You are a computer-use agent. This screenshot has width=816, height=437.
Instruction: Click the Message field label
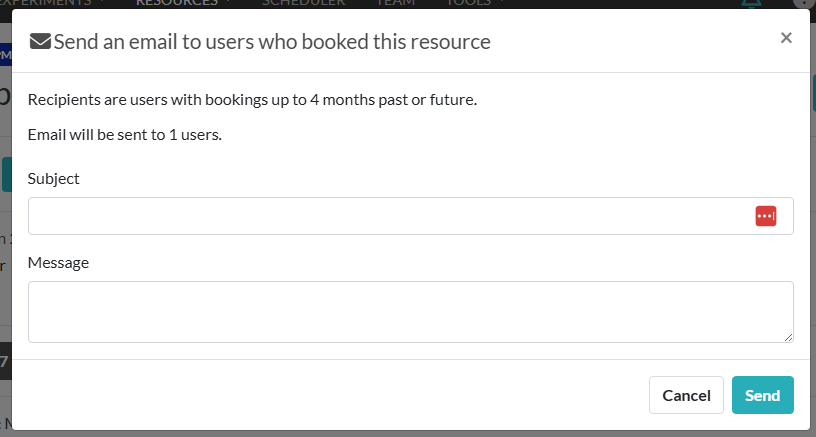coord(59,262)
